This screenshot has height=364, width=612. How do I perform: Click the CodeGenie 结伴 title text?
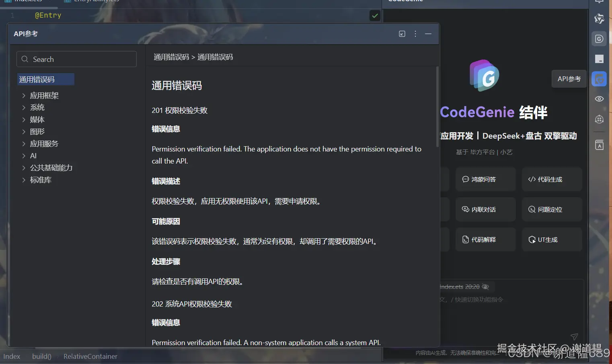494,112
